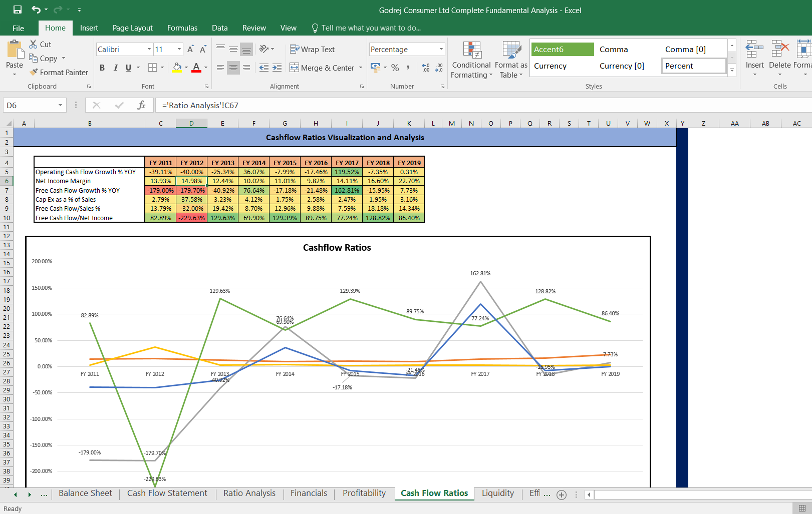Switch to the Formulas ribbon tab
The image size is (812, 514).
tap(182, 28)
